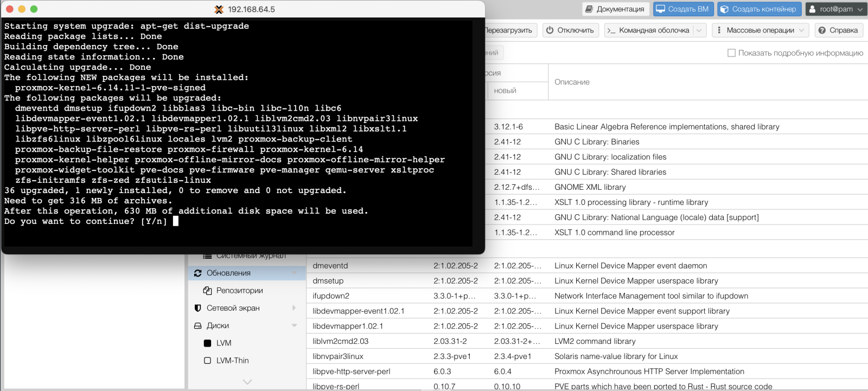Click the scroll-down chevron under sidebar
Image resolution: width=868 pixels, height=391 pixels.
tap(247, 382)
